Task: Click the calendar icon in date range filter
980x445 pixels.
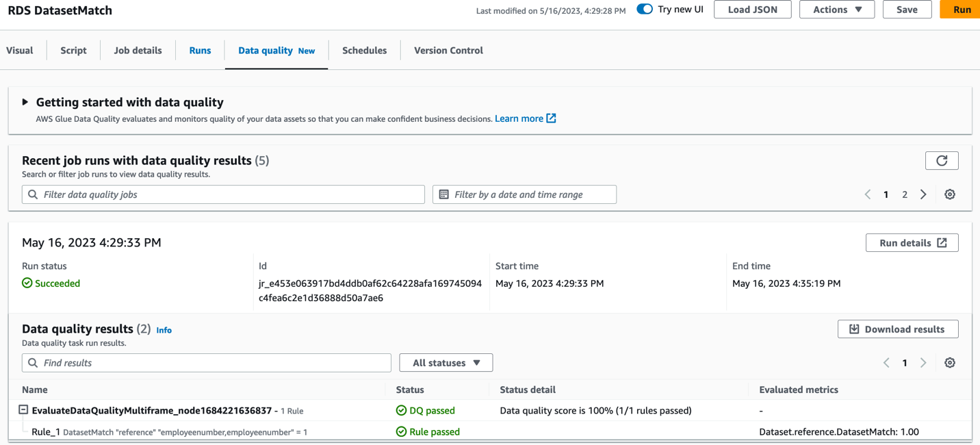Action: point(443,194)
